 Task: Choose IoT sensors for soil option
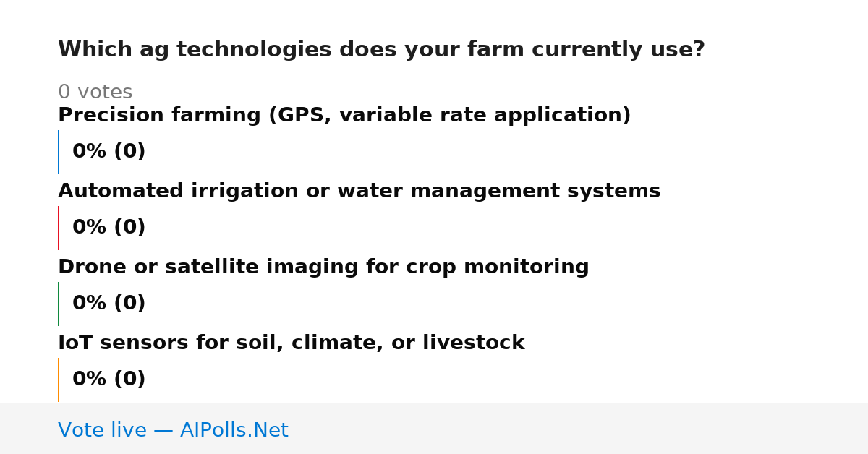coord(291,343)
